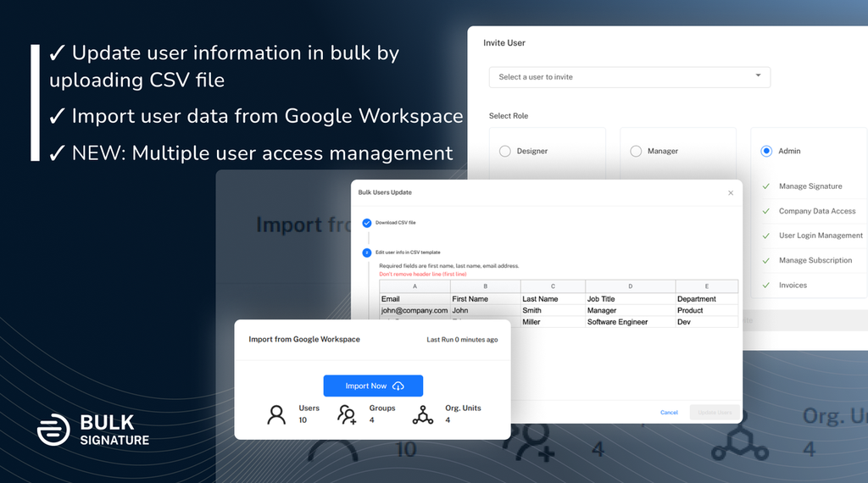
Task: Click the completed Download CSV file step icon
Action: [366, 223]
